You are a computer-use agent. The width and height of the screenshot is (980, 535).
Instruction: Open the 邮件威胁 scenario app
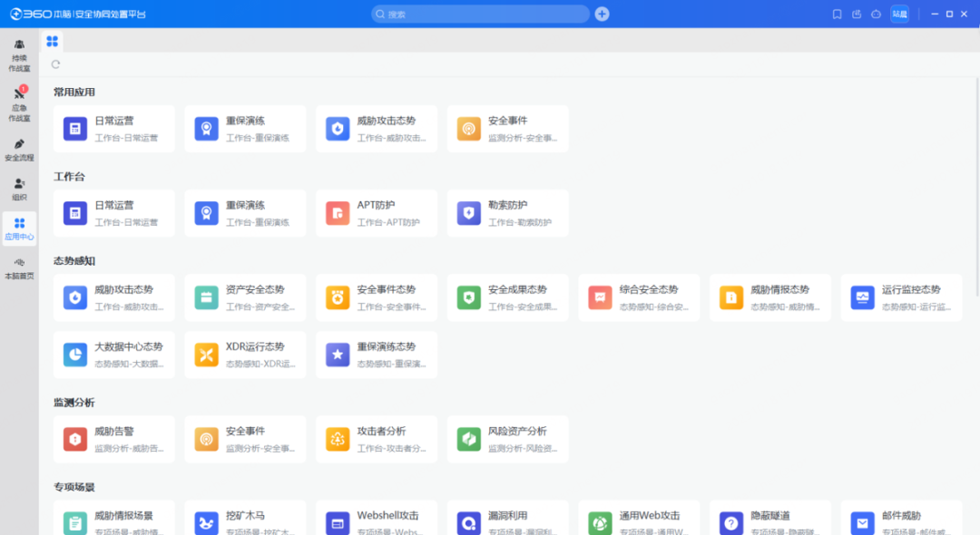coord(901,519)
